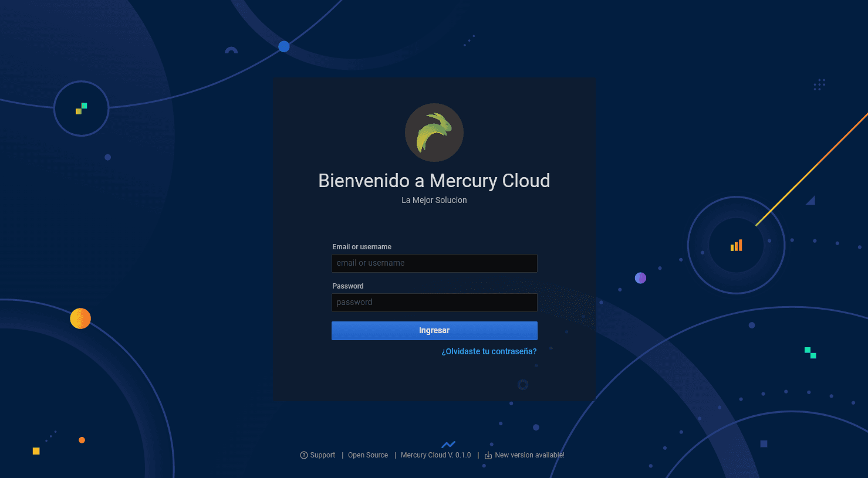Click the "Email or username" field label
The image size is (868, 478).
(362, 246)
